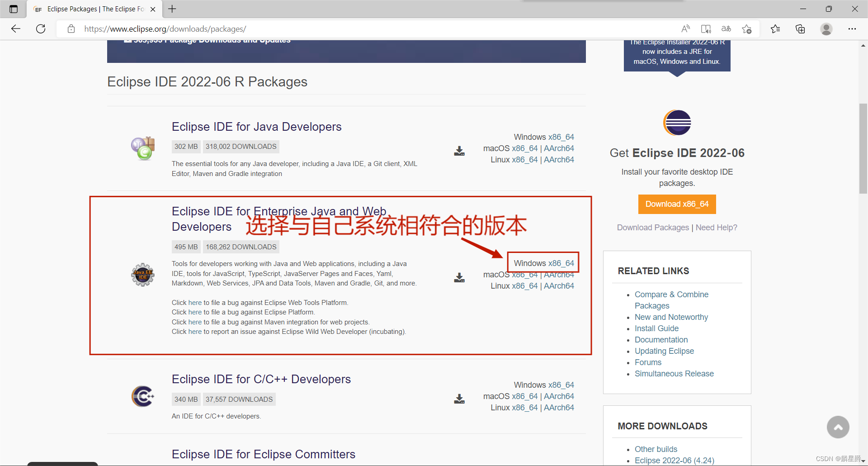868x466 pixels.
Task: Download Linux x86_64 for C/C++ Developers
Action: click(x=525, y=408)
